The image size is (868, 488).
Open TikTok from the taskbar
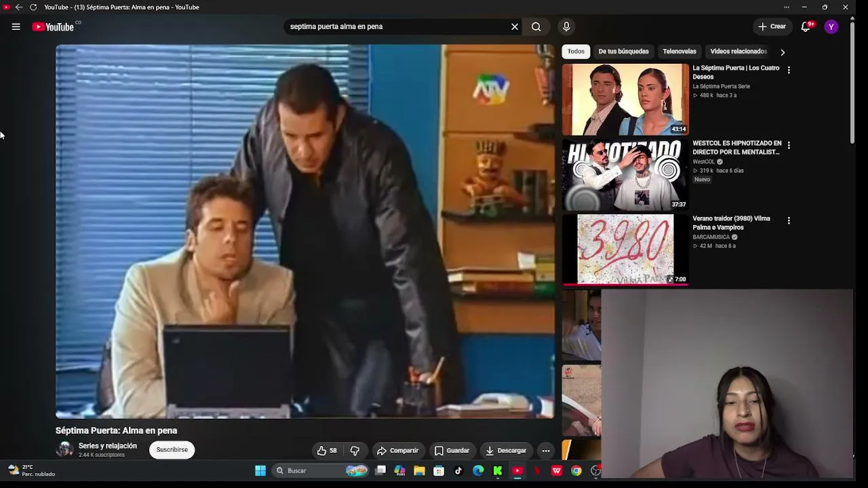click(x=458, y=470)
